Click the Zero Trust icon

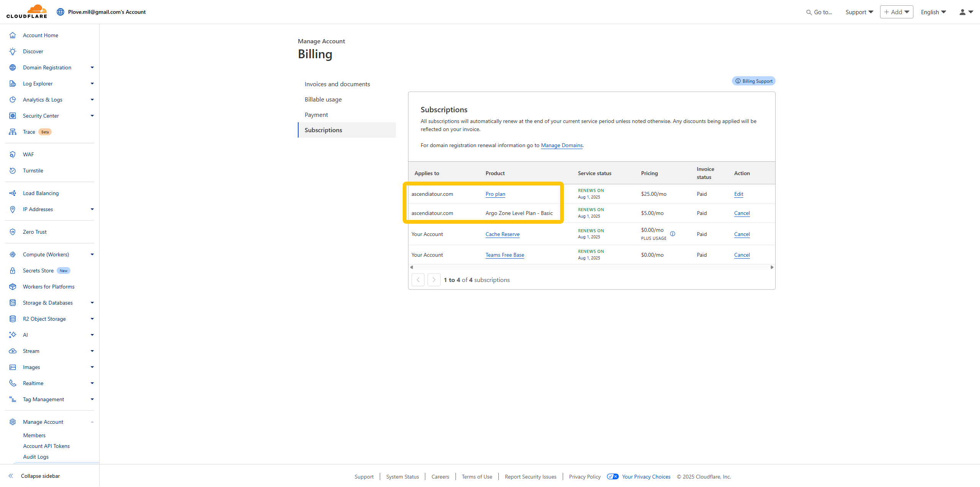point(13,232)
